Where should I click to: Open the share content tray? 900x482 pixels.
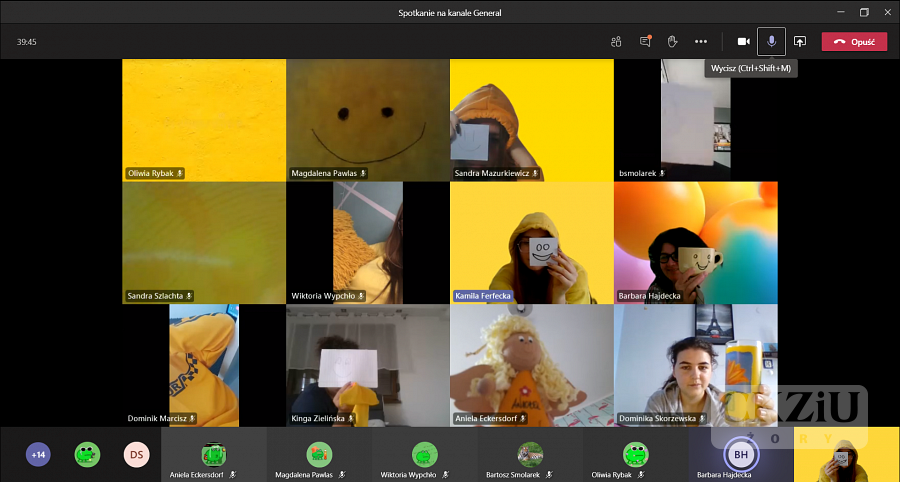click(799, 41)
